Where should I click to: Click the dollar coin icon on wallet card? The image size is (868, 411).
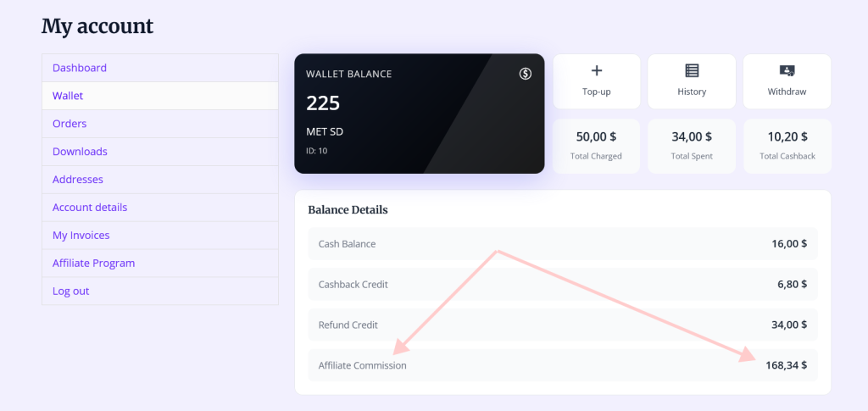coord(526,74)
